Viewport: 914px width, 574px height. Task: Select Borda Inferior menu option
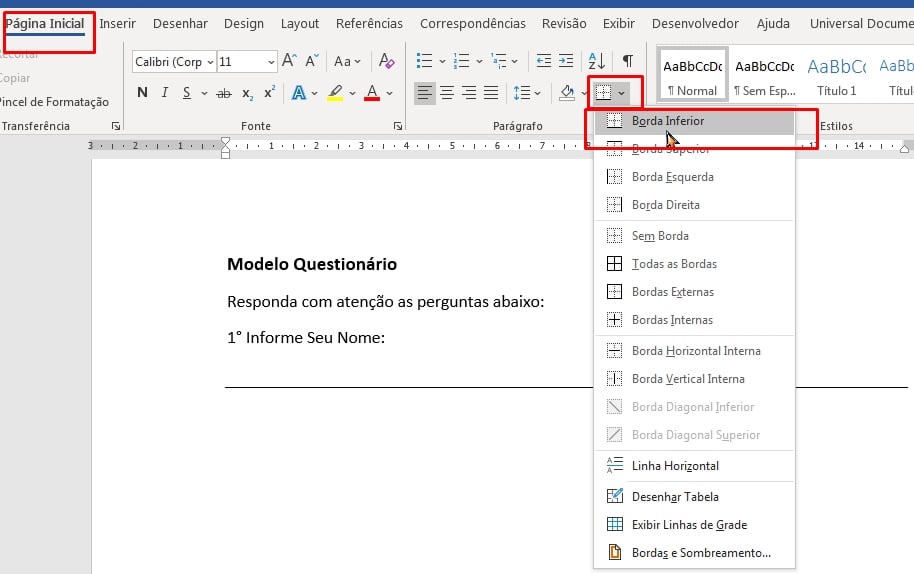tap(694, 121)
